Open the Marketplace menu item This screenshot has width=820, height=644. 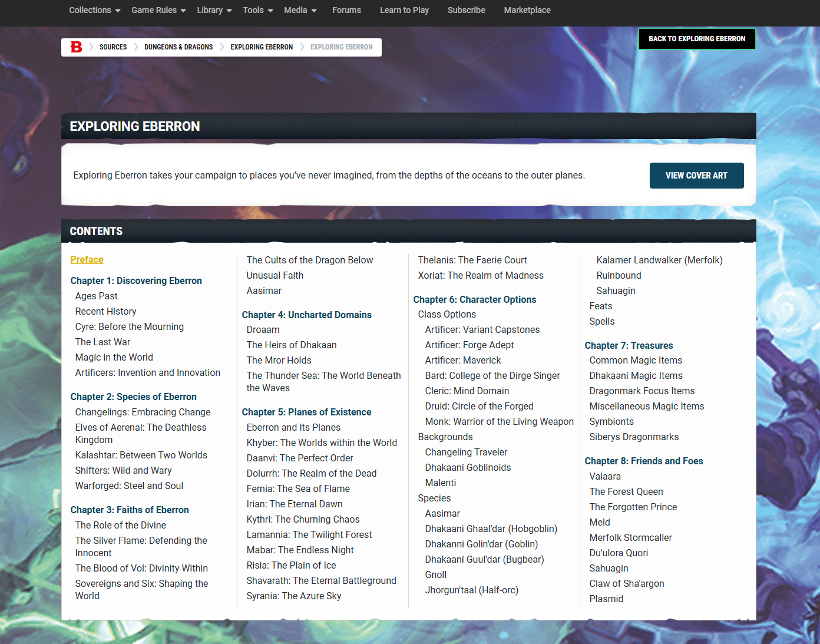(527, 10)
